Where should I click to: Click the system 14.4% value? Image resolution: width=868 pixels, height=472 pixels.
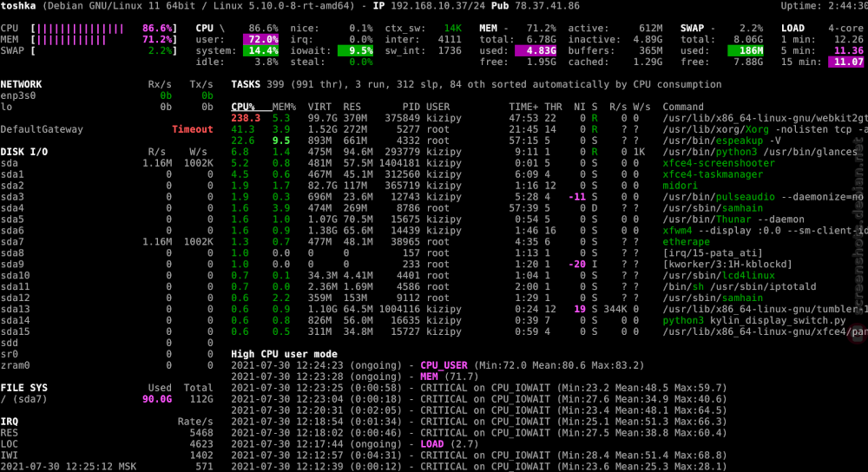pos(260,50)
